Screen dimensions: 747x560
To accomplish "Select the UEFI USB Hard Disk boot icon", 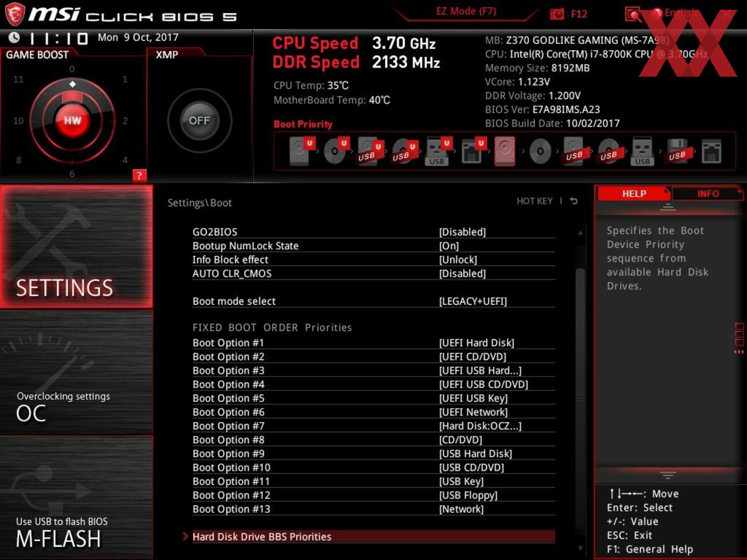I will point(370,151).
